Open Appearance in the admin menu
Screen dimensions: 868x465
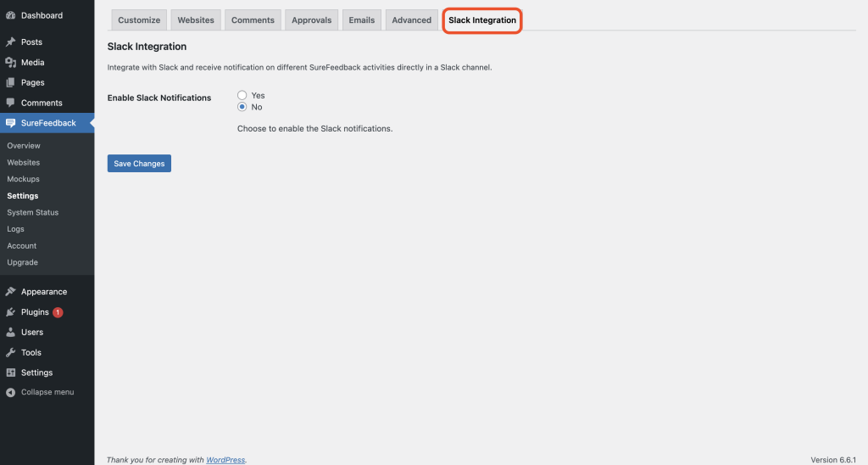[x=44, y=292]
